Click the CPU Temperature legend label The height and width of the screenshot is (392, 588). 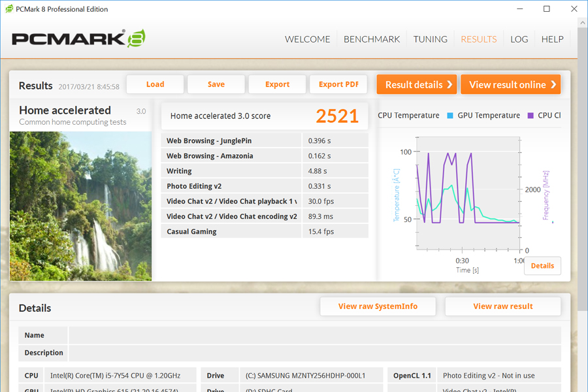408,116
